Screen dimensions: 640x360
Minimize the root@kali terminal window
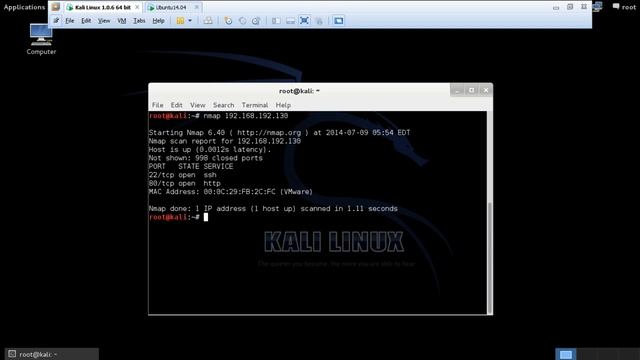(457, 90)
